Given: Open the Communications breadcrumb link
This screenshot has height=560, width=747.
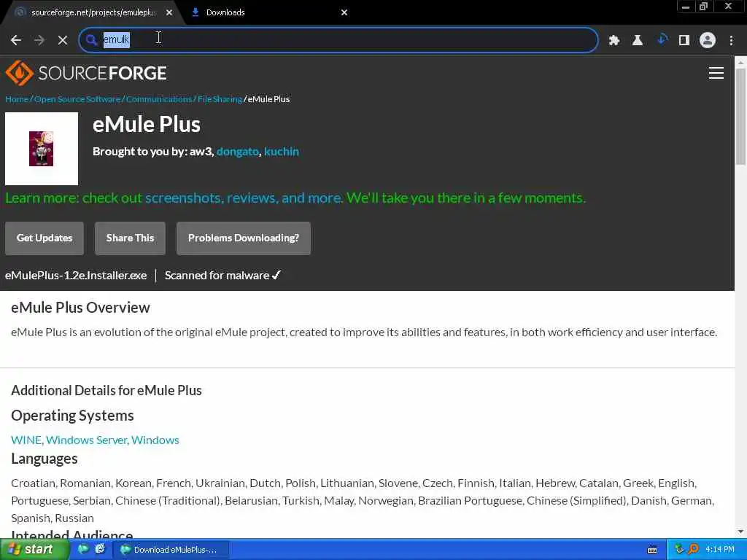Looking at the screenshot, I should [x=158, y=99].
